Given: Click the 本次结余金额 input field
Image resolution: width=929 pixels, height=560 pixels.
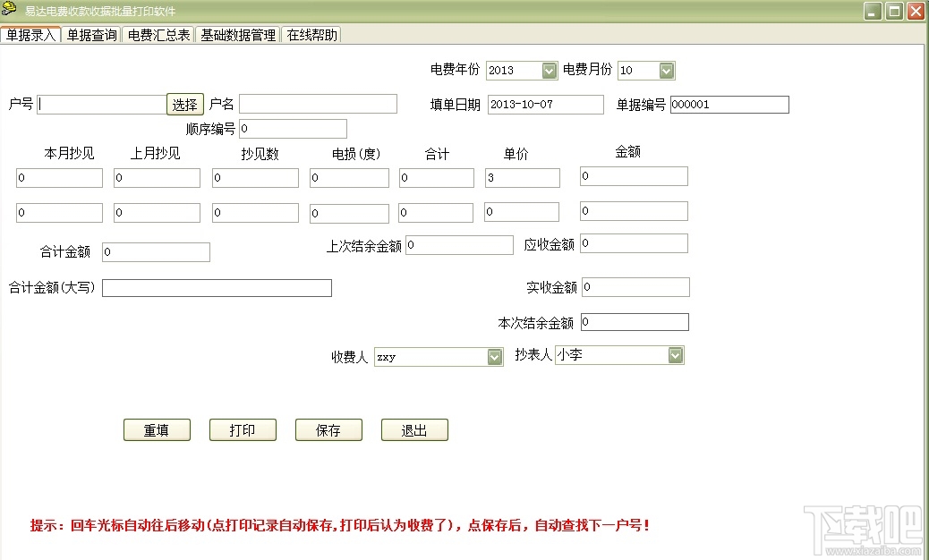Looking at the screenshot, I should 635,322.
